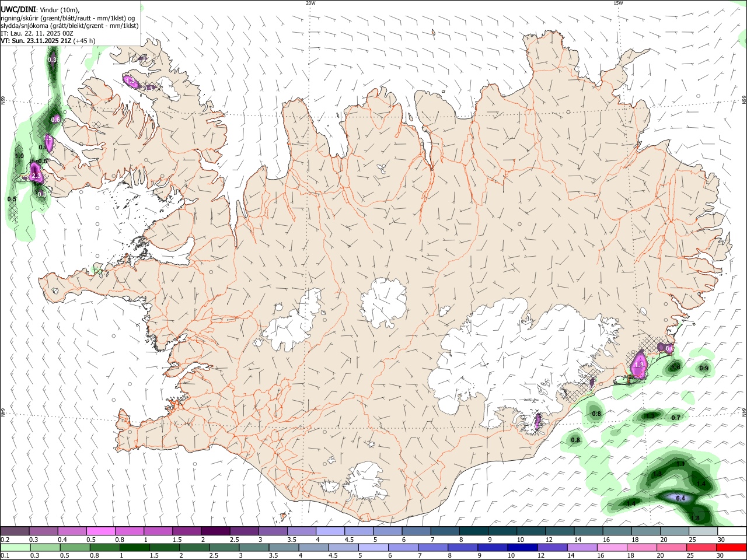Image resolution: width=747 pixels, height=560 pixels.
Task: Select the 'VT: Sun. 23.11.2025 21Z' valid time
Action: point(36,41)
